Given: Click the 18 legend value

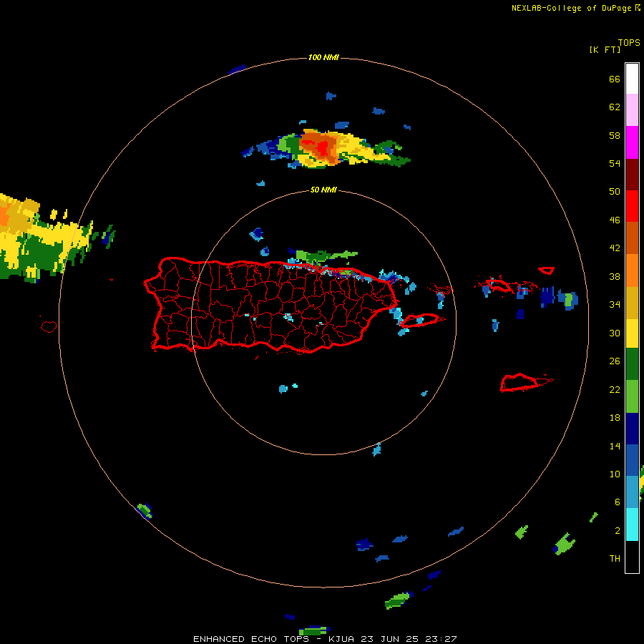Looking at the screenshot, I should 615,418.
